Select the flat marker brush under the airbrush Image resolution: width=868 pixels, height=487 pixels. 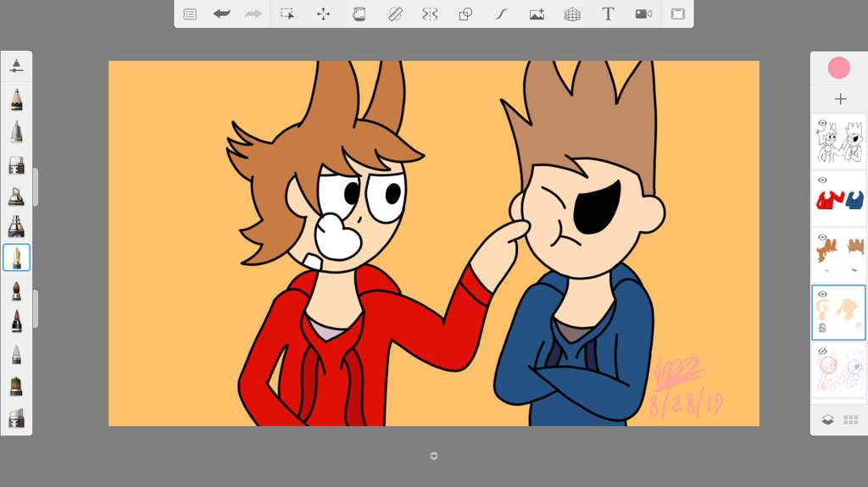coord(17,164)
